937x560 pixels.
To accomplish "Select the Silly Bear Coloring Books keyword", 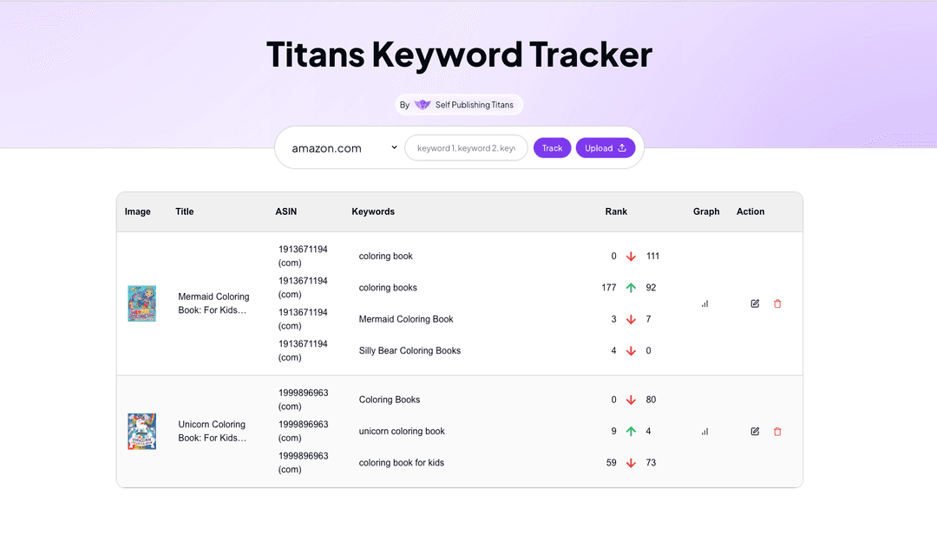I will [410, 351].
